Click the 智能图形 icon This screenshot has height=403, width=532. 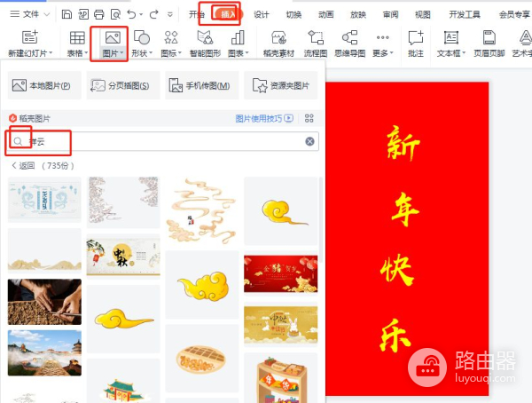[x=205, y=37]
